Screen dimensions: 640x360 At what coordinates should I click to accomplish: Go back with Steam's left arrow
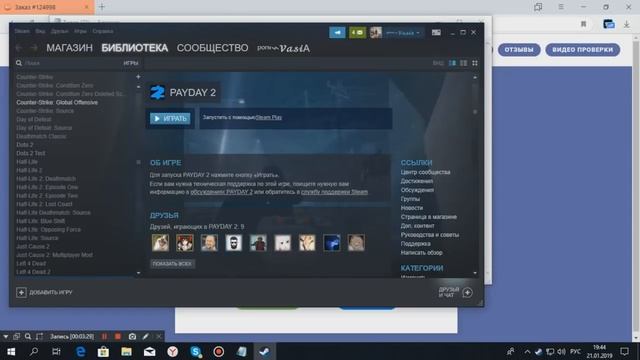click(19, 48)
